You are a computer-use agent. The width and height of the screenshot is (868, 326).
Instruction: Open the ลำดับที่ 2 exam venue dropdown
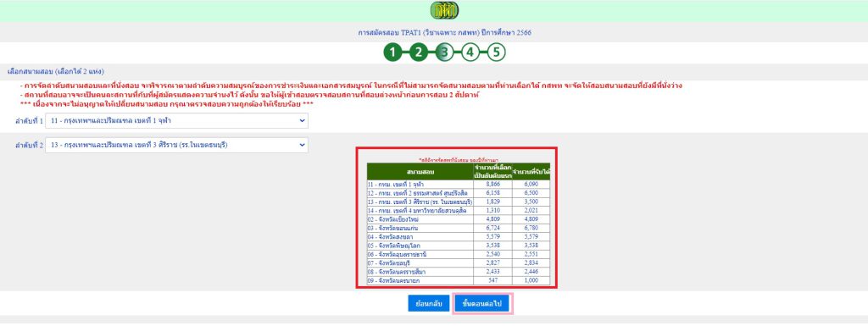point(176,146)
